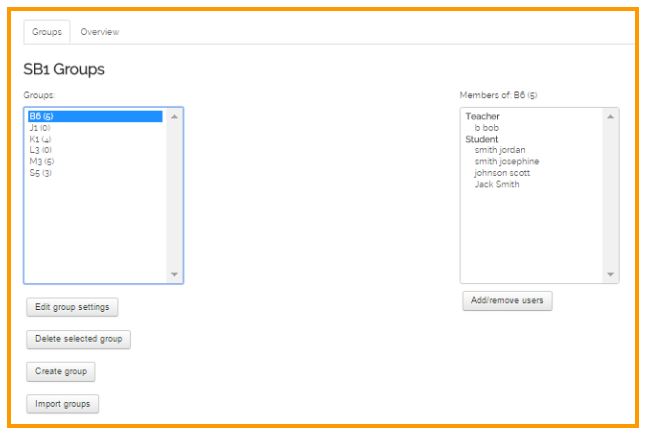
Task: Select member smith jordan
Action: click(500, 150)
